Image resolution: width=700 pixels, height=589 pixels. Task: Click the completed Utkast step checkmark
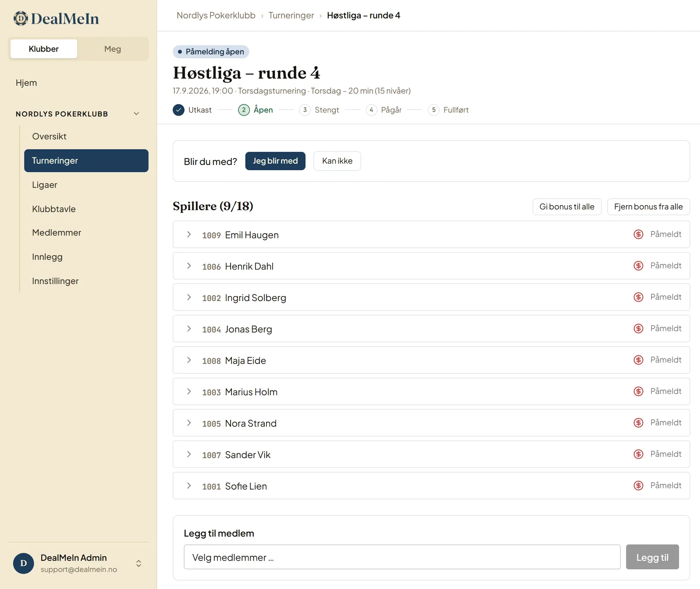point(178,110)
